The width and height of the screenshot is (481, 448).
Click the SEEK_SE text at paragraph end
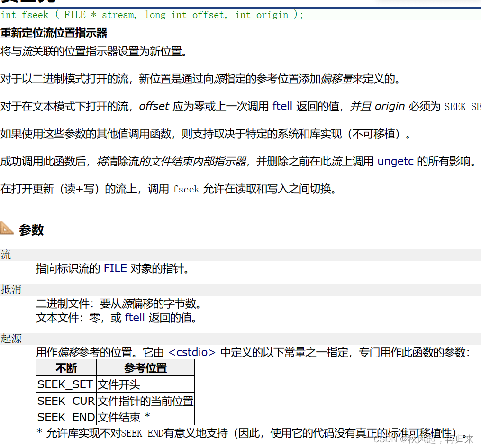(463, 107)
